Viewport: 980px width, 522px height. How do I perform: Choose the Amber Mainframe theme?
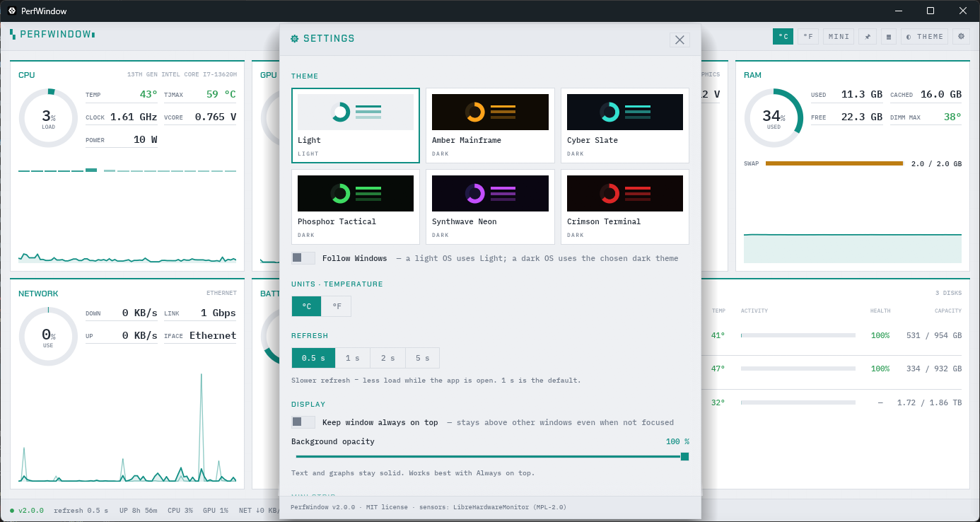pos(490,125)
